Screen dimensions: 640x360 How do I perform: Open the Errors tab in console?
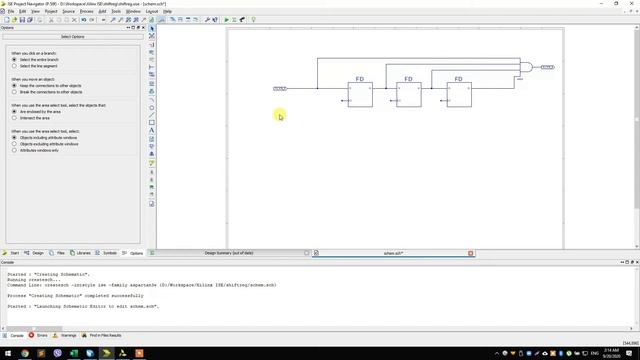click(x=38, y=336)
